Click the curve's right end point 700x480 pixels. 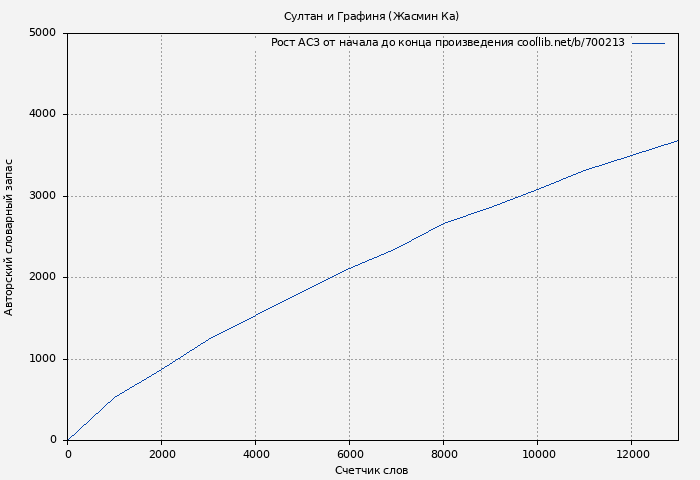678,140
